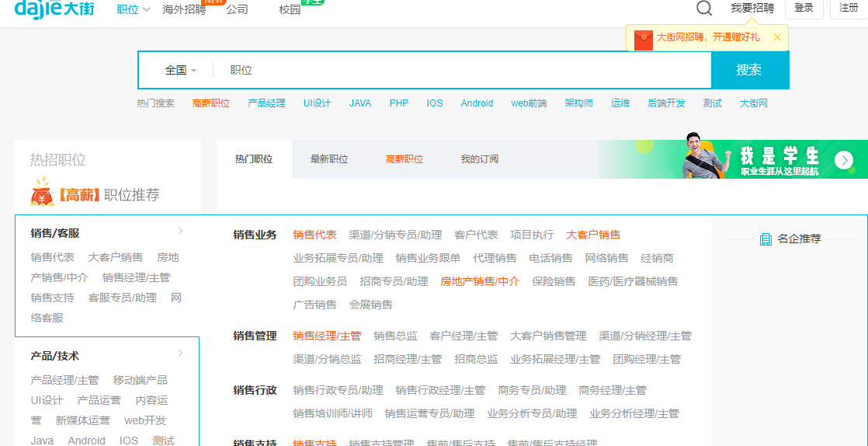Viewport: 868px width, 446px height.
Task: Switch to the 高薪职位 tab
Action: coord(404,159)
